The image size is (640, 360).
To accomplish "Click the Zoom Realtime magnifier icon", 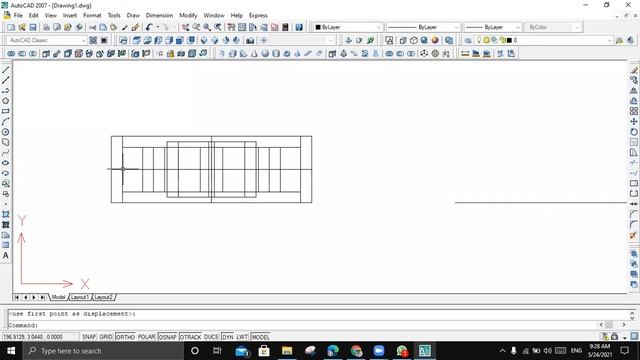I will (196, 27).
